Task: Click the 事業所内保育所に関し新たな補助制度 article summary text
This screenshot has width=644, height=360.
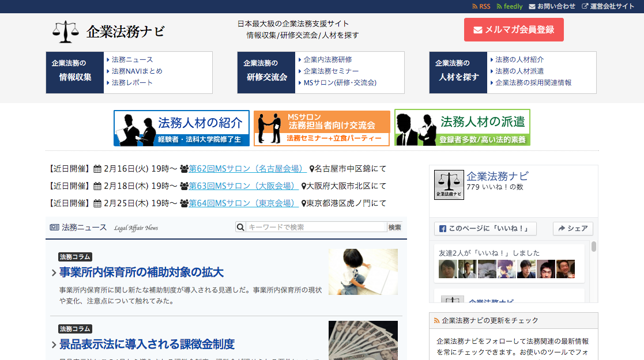Action: point(191,295)
